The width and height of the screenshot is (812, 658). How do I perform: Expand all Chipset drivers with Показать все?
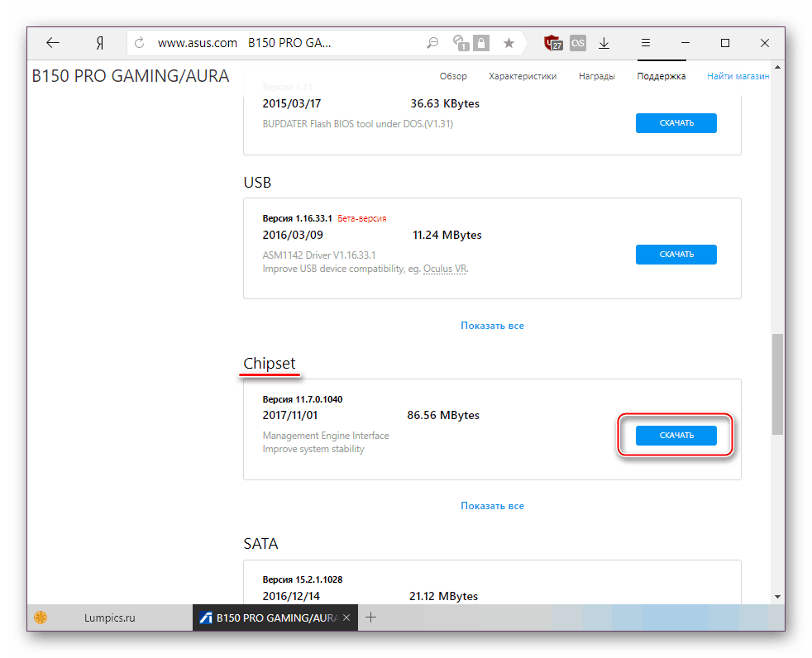coord(492,506)
